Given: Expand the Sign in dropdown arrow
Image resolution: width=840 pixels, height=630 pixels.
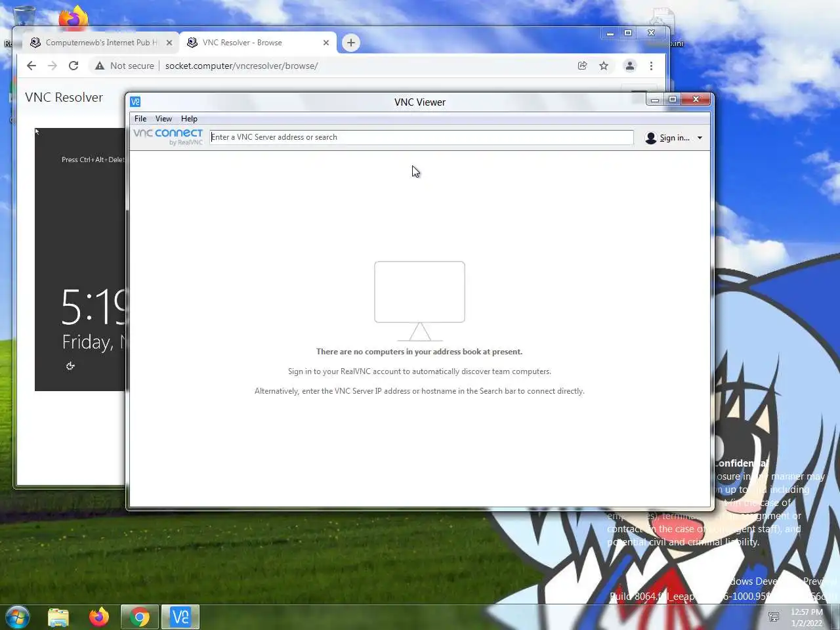Looking at the screenshot, I should [700, 138].
